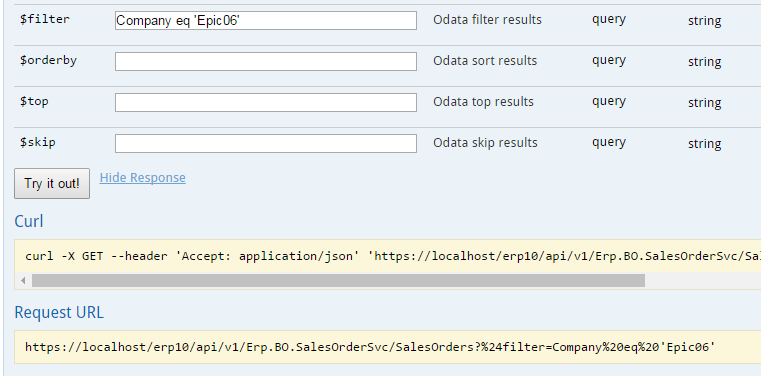Viewport: 761px width, 376px height.
Task: Click the horizontal scrollbar thumb under the curl command
Action: point(338,280)
